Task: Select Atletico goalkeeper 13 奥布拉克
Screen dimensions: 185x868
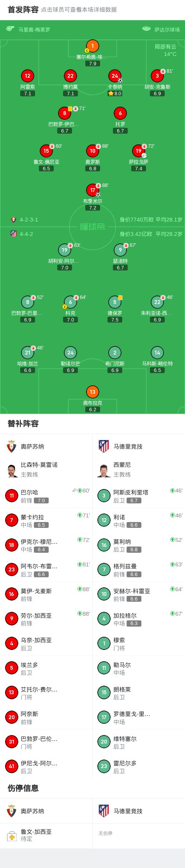Action: click(92, 392)
